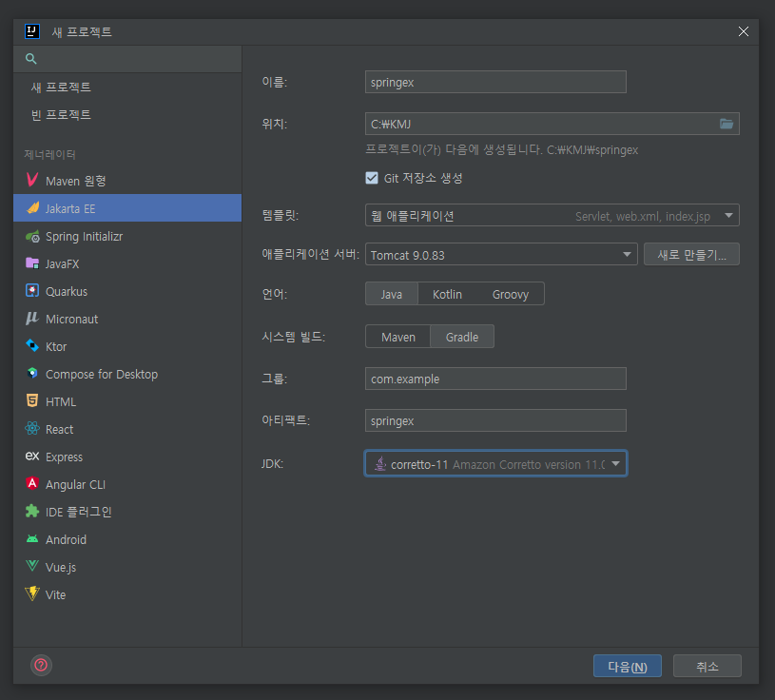Toggle Git 저장소 생성 checkbox

pos(372,178)
